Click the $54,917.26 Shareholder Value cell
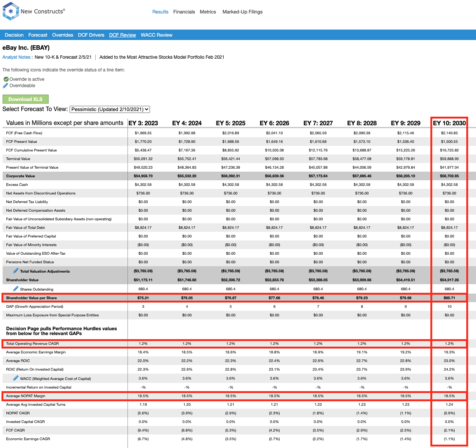 449,280
